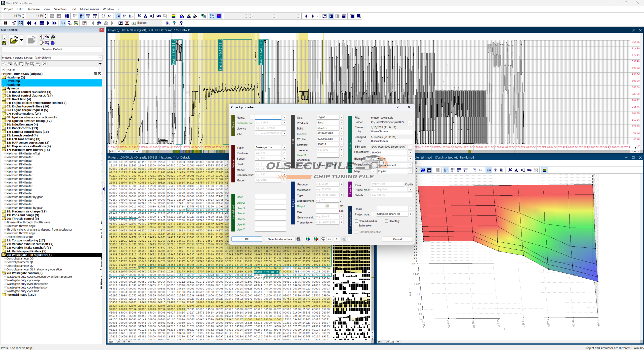Tick the User tag checkbox
The height and width of the screenshot is (350, 644).
pyautogui.click(x=387, y=221)
